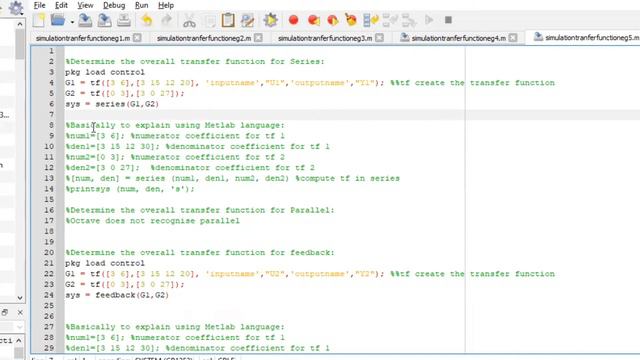640x360 pixels.
Task: Expand the recent files dropdown arrow
Action: 72,22
